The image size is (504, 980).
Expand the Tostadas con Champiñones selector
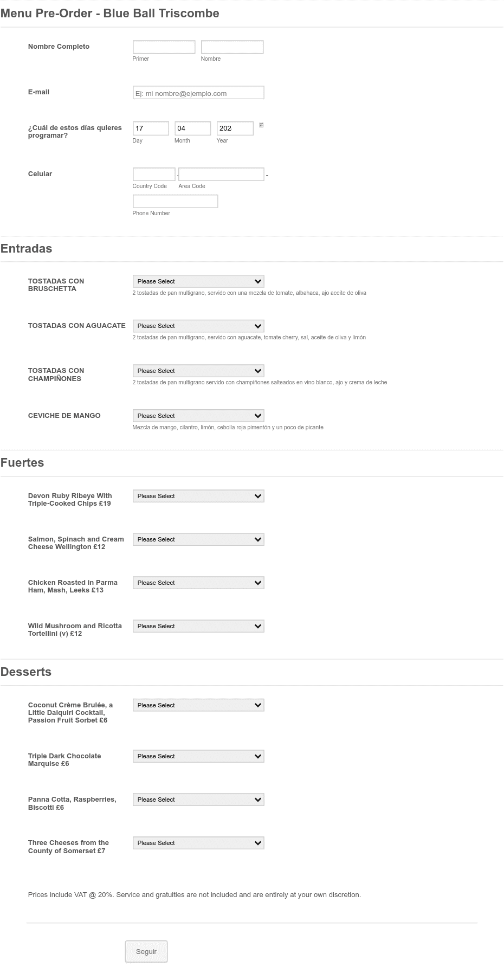pyautogui.click(x=198, y=371)
